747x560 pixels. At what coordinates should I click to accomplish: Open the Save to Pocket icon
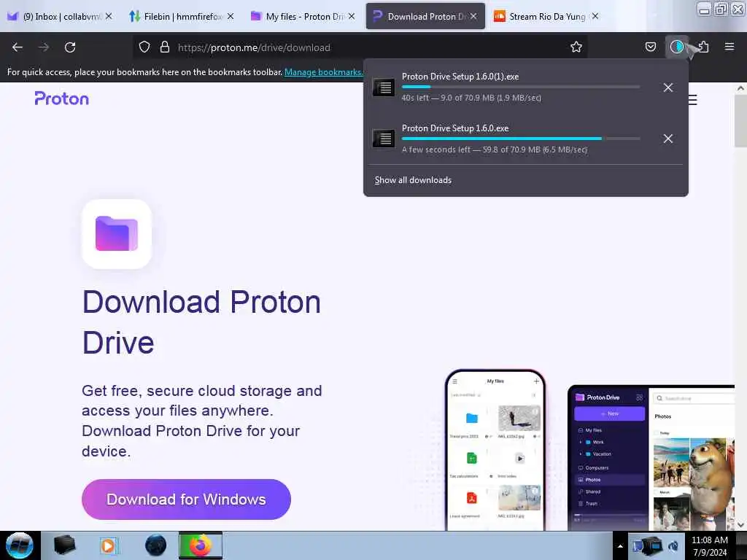(650, 47)
